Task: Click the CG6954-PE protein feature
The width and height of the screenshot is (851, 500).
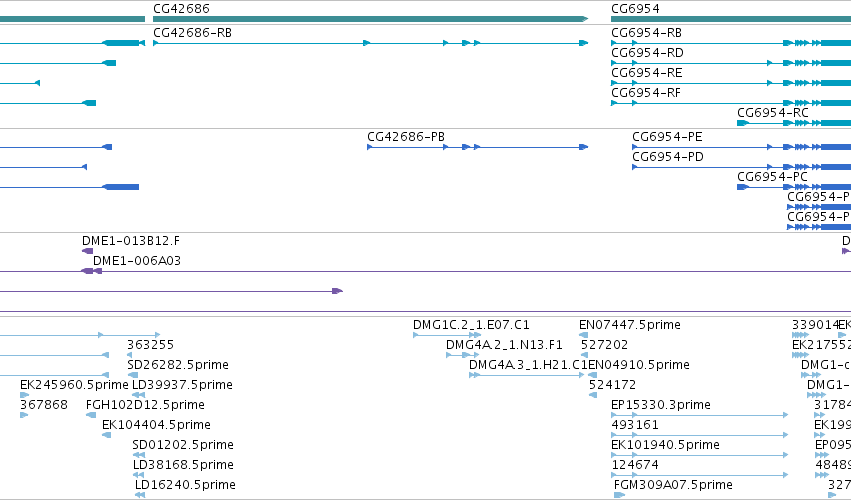Action: (x=741, y=147)
